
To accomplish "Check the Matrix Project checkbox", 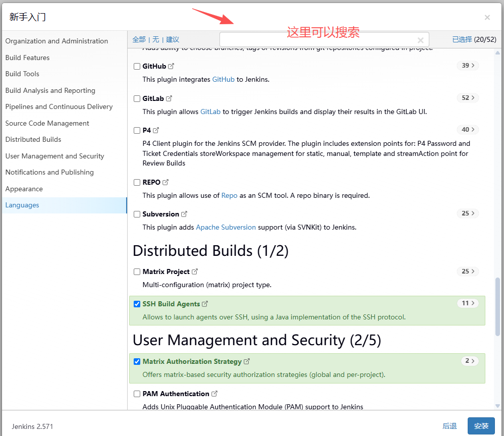I will tap(137, 271).
